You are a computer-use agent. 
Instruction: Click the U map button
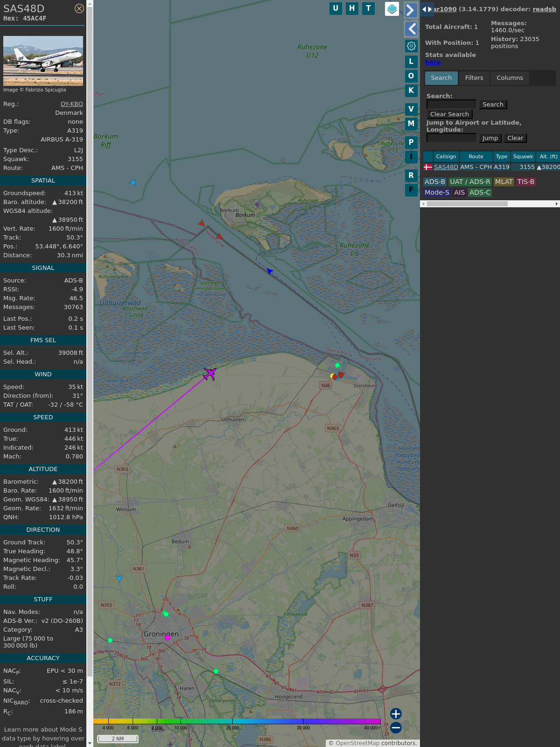pyautogui.click(x=336, y=8)
